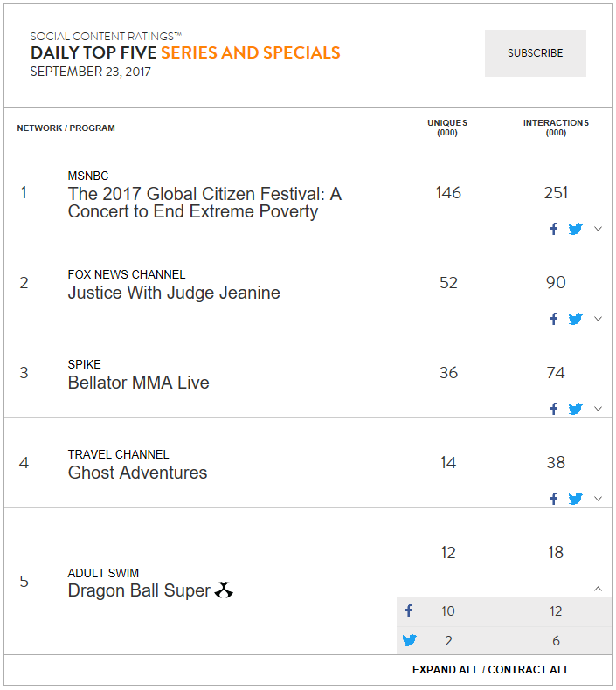
Task: Expand Ghost Adventures row details
Action: pyautogui.click(x=598, y=499)
